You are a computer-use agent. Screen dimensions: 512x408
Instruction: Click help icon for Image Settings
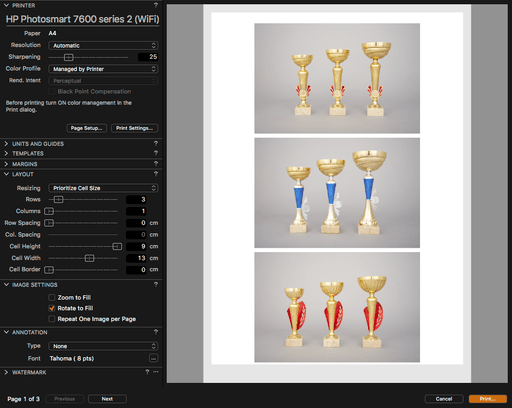(156, 284)
